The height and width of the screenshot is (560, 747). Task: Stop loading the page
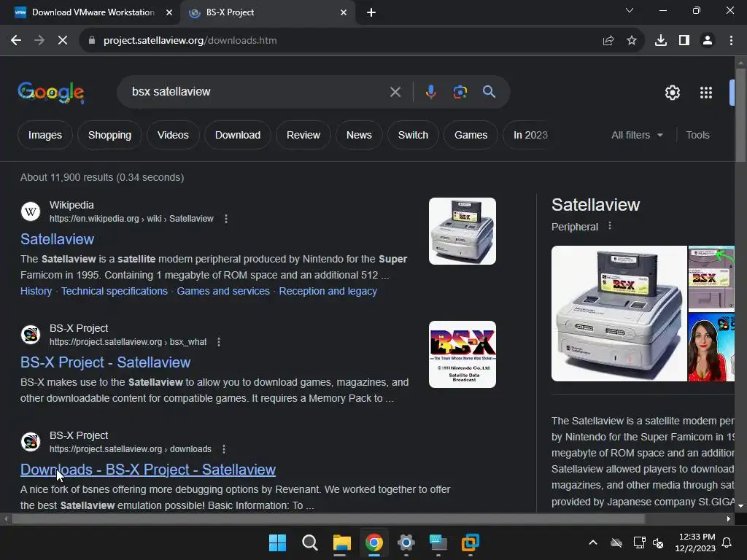[63, 41]
